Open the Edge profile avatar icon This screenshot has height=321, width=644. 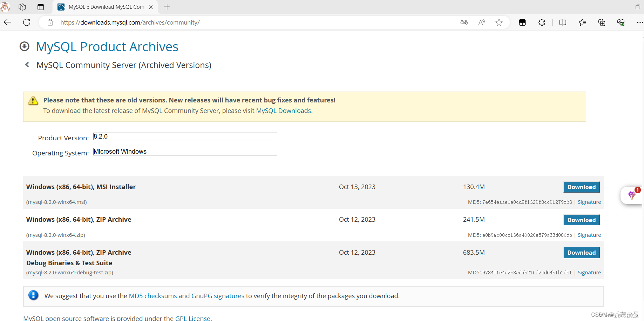point(5,7)
